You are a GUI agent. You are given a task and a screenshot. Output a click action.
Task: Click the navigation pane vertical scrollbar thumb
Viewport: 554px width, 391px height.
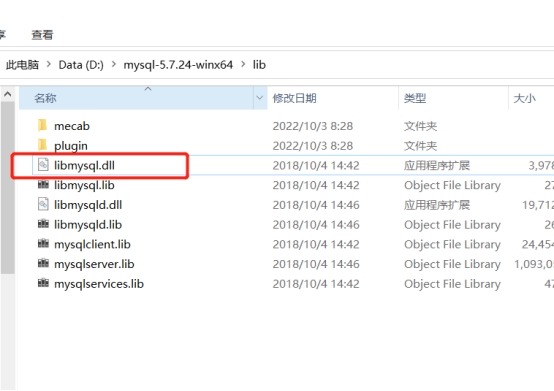pos(7,188)
